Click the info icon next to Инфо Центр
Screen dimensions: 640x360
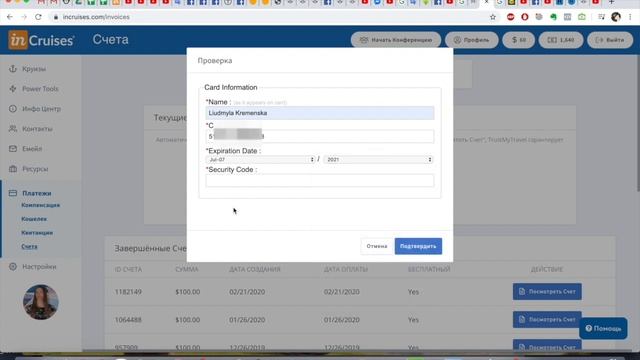[x=13, y=109]
